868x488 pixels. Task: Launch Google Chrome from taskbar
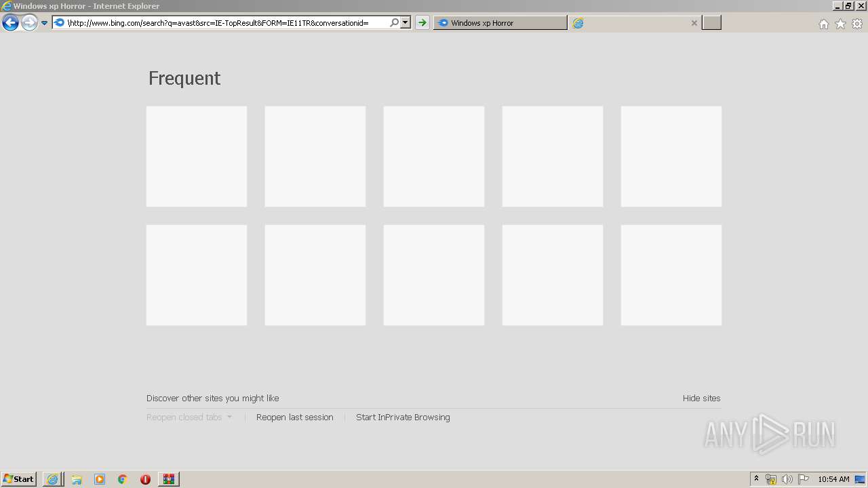(123, 479)
